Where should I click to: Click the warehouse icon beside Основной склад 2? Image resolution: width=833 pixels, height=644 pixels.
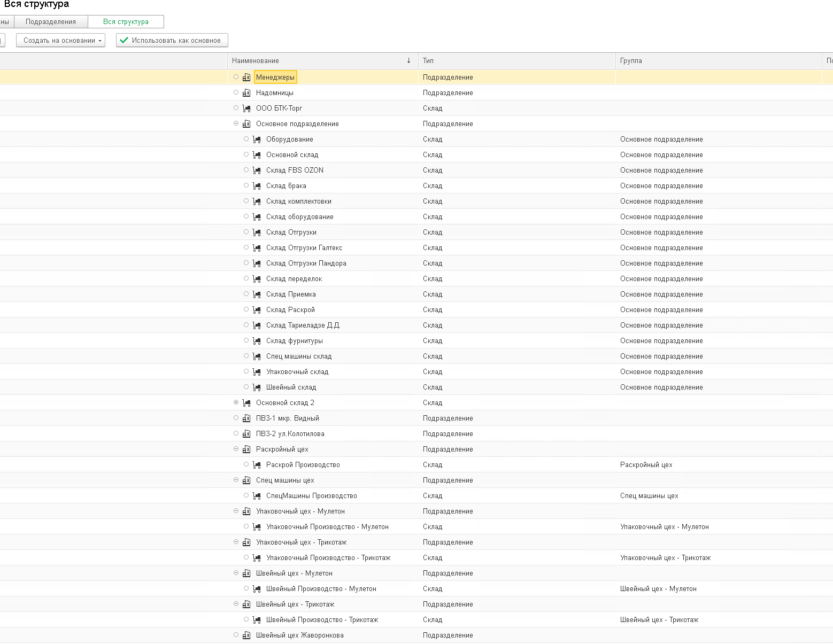246,403
